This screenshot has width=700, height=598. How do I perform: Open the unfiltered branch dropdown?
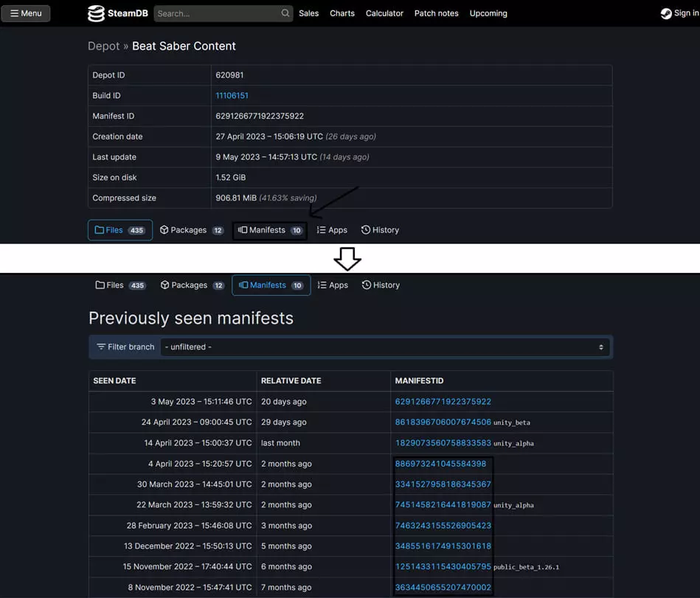[385, 347]
